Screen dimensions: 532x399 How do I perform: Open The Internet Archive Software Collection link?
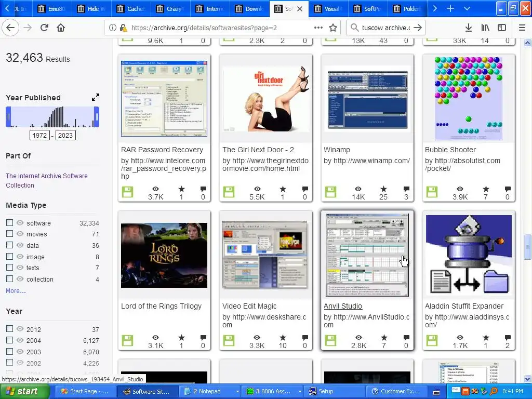tap(46, 180)
